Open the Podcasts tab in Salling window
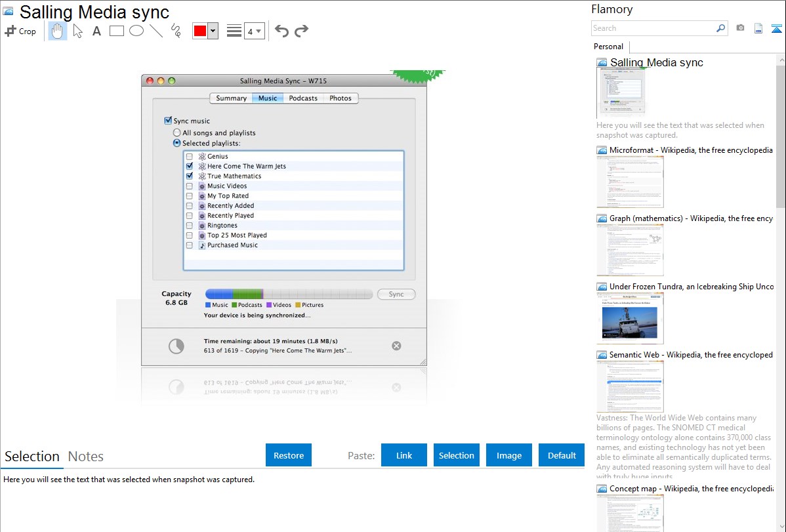The width and height of the screenshot is (786, 532). pyautogui.click(x=302, y=98)
